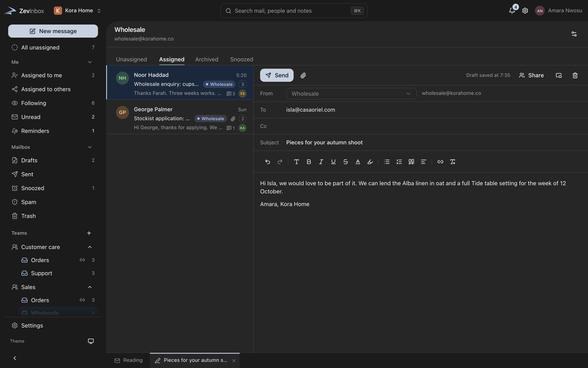588x368 pixels.
Task: Open text alignment options
Action: point(423,162)
